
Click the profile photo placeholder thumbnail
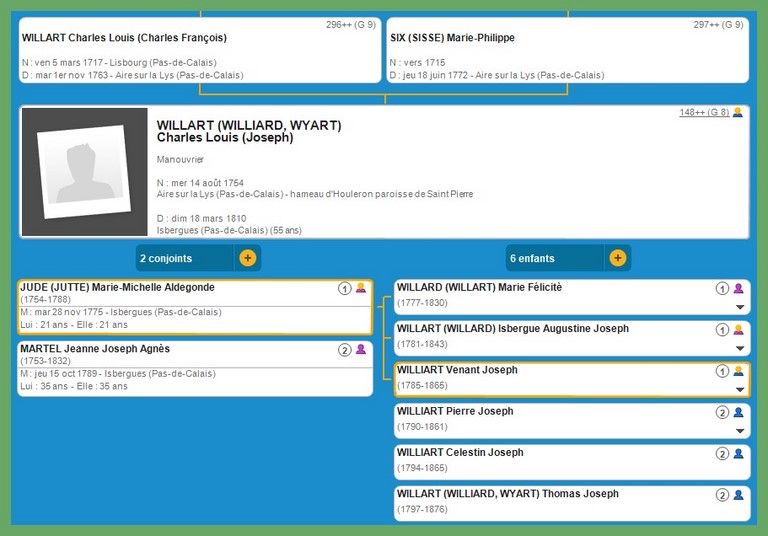click(x=84, y=172)
